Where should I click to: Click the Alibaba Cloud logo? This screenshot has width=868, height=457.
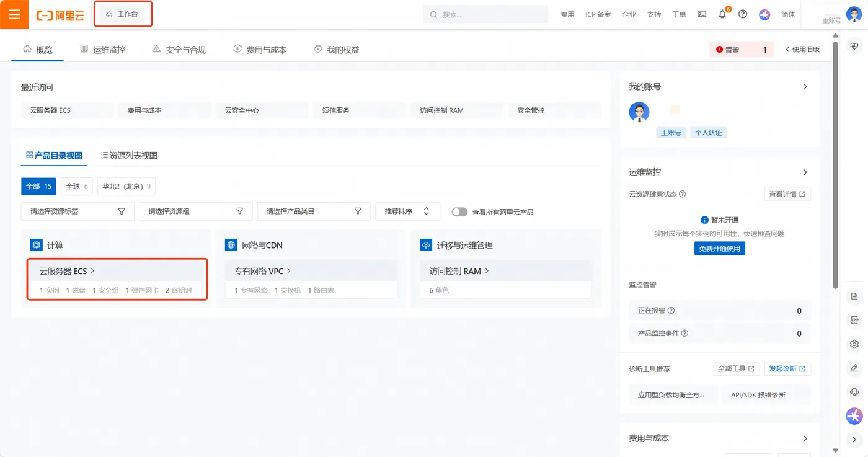(x=60, y=15)
